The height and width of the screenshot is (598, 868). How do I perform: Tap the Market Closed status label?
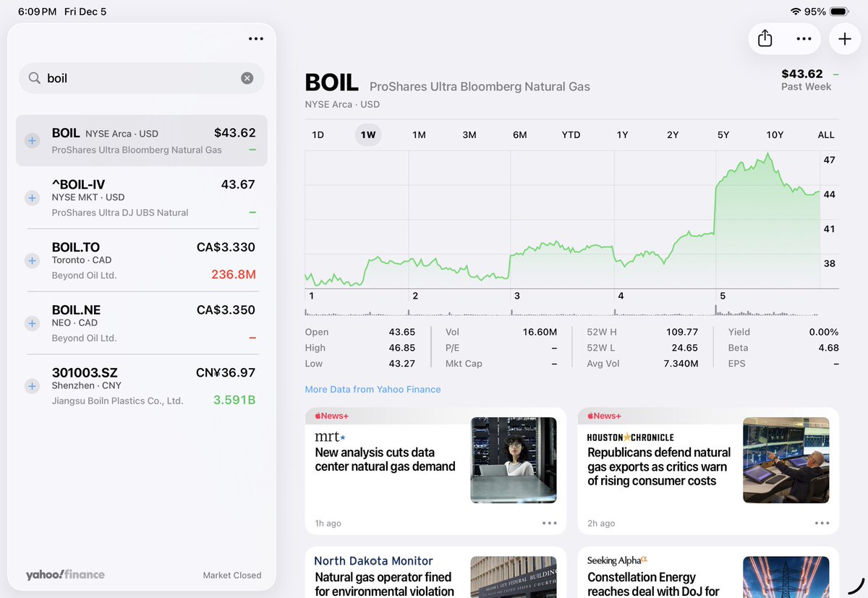point(232,576)
